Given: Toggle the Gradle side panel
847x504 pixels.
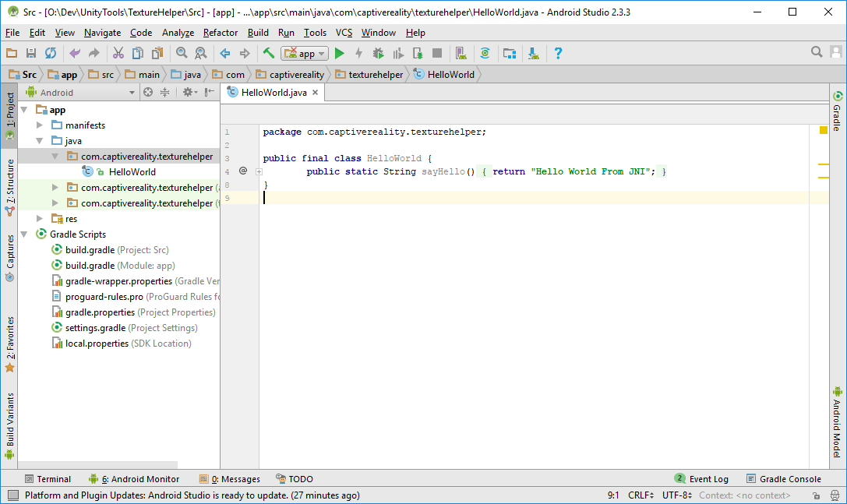Looking at the screenshot, I should [838, 111].
